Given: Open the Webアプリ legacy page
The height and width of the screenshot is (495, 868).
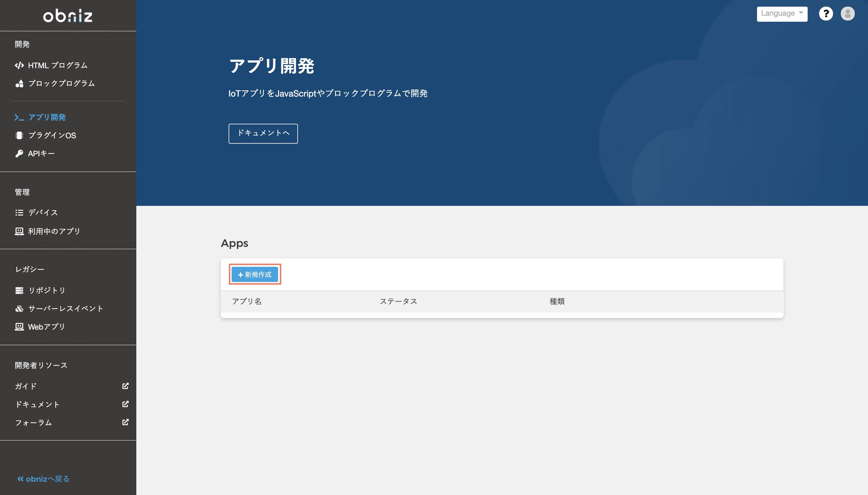Looking at the screenshot, I should pos(46,327).
